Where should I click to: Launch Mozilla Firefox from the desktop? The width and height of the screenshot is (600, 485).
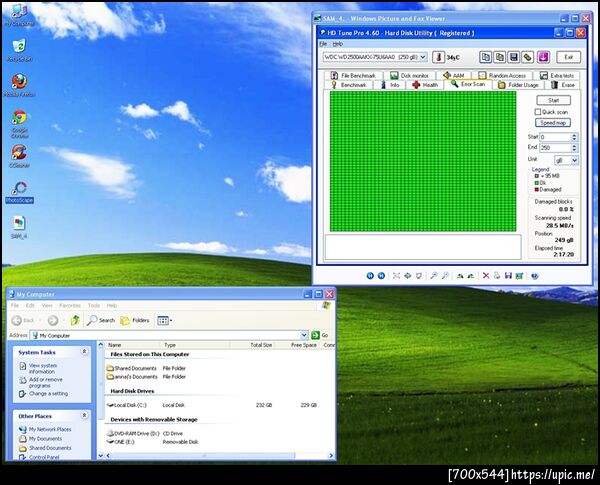19,85
